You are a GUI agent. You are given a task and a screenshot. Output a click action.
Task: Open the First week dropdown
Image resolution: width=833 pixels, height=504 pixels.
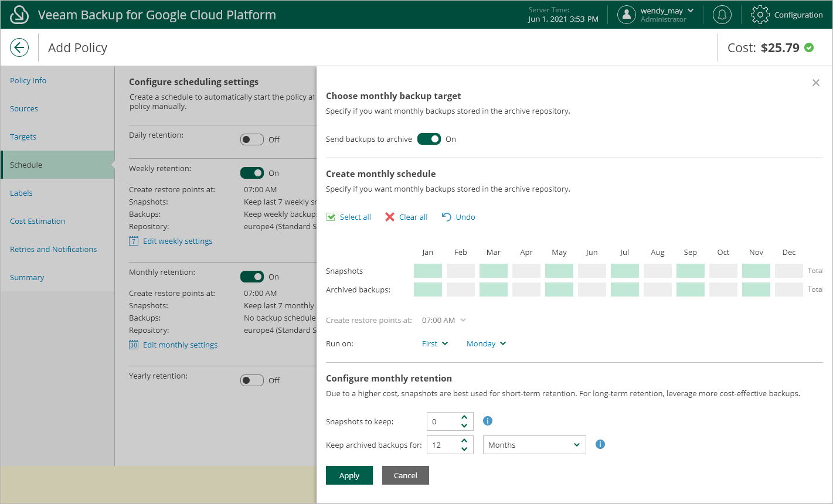point(435,343)
